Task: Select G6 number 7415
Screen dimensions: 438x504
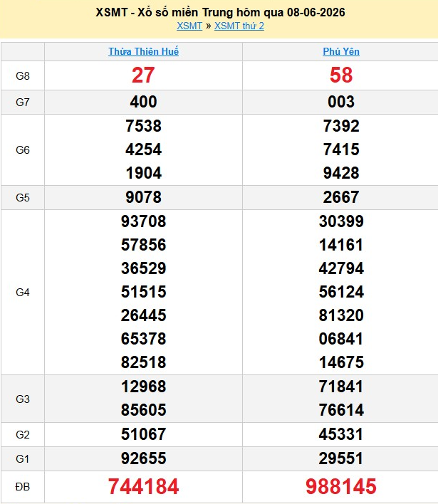Action: point(341,149)
